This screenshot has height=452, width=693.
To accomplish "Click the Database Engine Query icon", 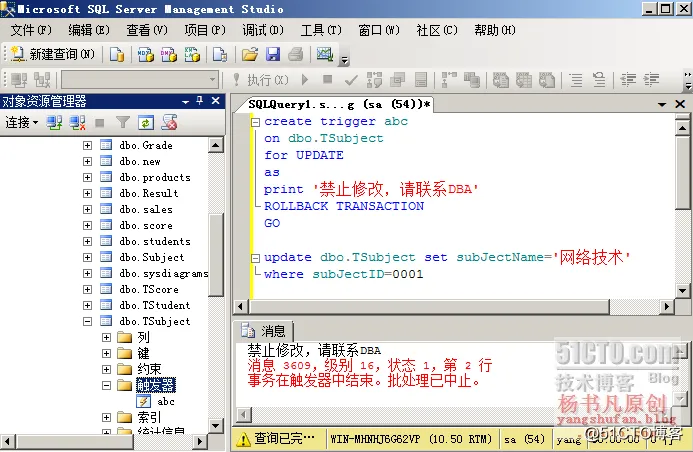I will click(117, 54).
